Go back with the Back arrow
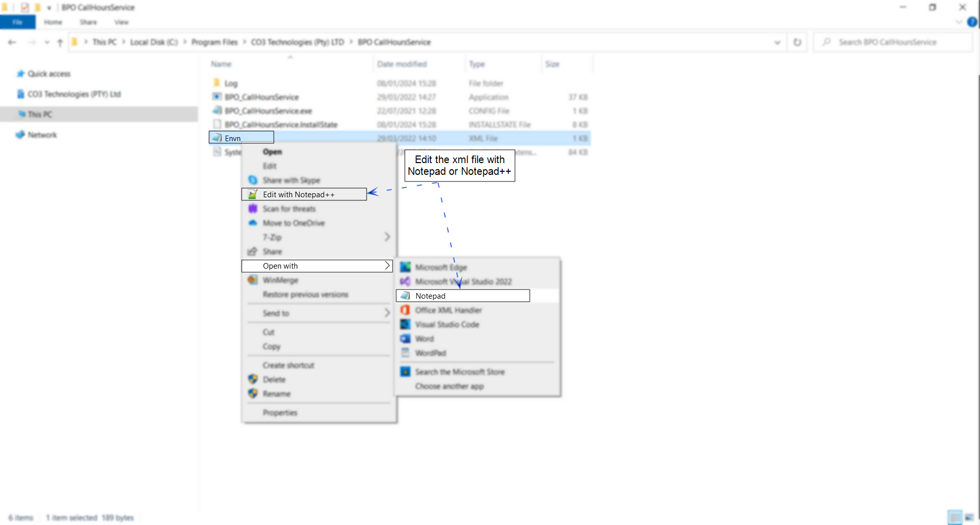This screenshot has height=525, width=980. click(12, 42)
